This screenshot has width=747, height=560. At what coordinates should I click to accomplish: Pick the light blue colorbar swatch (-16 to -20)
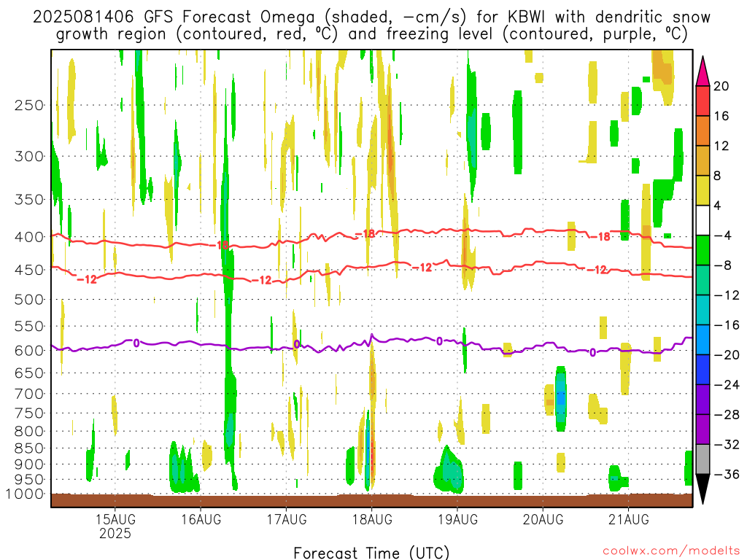point(703,340)
